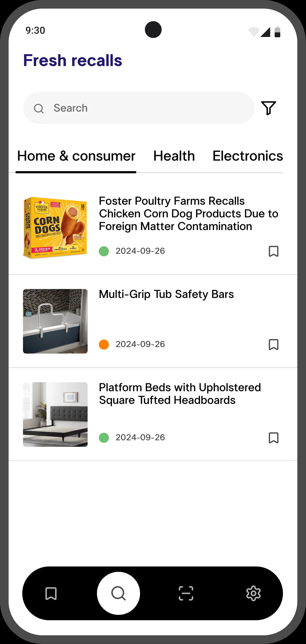The image size is (306, 644).
Task: Select the Home & consumer tab
Action: [76, 156]
